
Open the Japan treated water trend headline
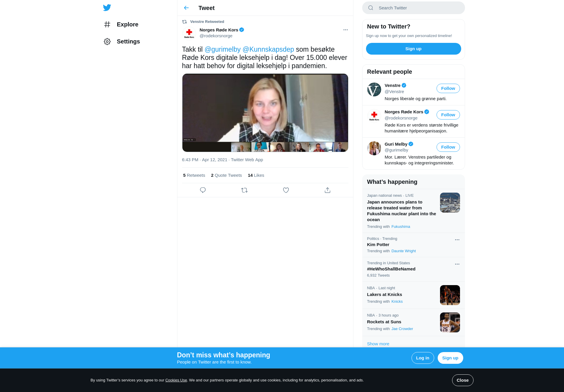point(401,211)
